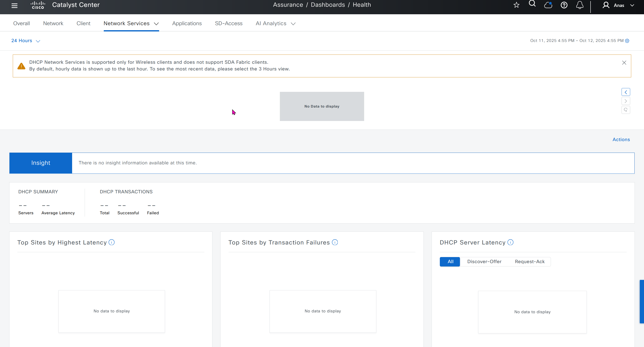Click the time range settings gear
The height and width of the screenshot is (347, 644).
coord(627,41)
